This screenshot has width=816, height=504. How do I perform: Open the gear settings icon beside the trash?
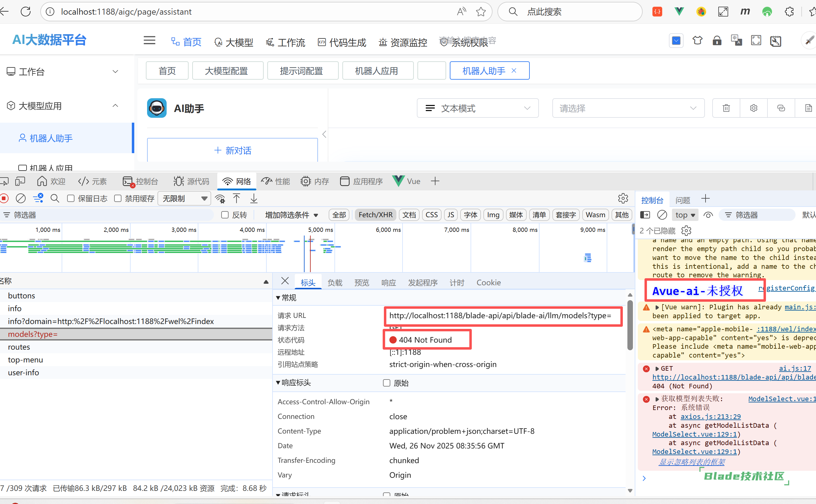(x=753, y=108)
